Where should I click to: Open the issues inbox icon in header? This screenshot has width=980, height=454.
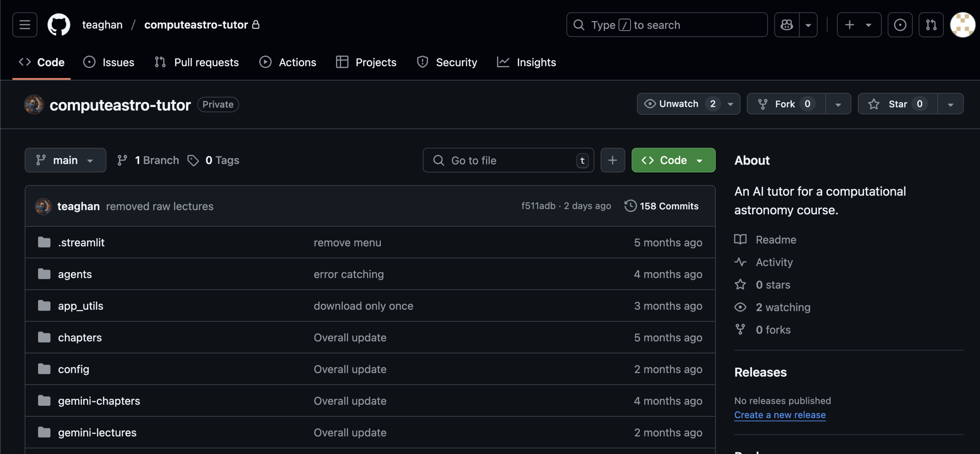(900, 25)
